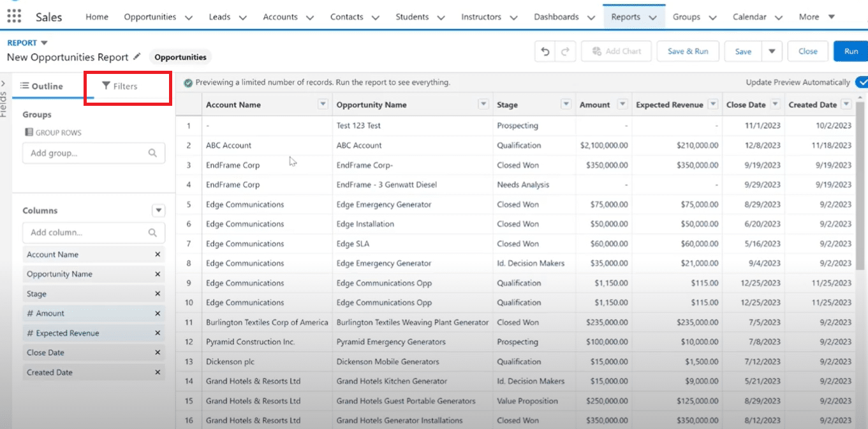Click the Redo arrow button
Screen dimensions: 868x429
coord(564,52)
